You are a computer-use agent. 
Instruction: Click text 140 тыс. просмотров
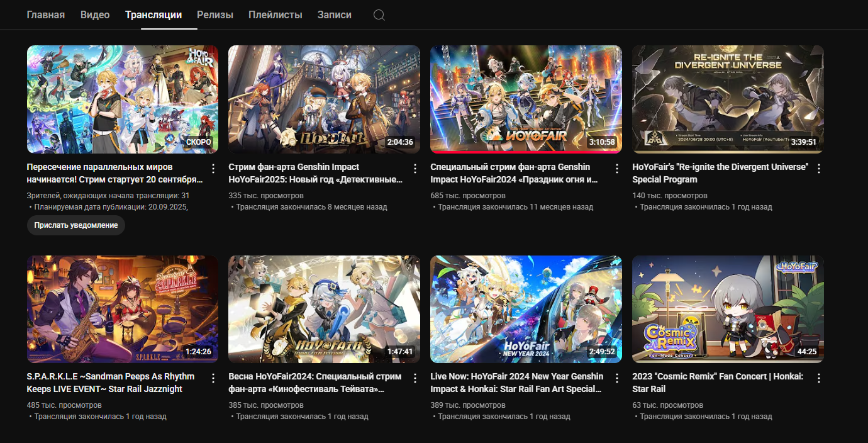click(x=670, y=196)
